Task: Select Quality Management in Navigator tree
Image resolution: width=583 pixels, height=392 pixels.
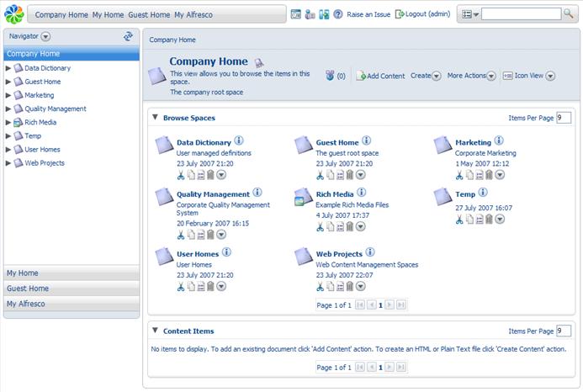Action: pyautogui.click(x=56, y=109)
